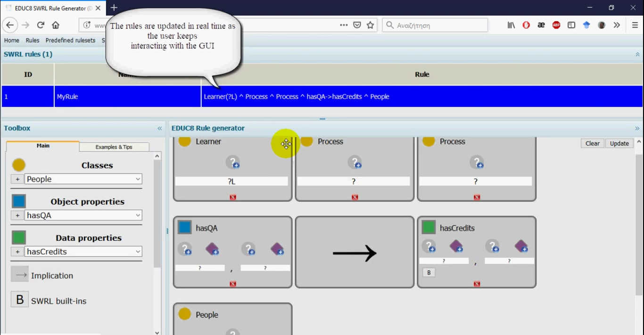Viewport: 644px width, 335px height.
Task: Switch to the Main toolbox tab
Action: coord(43,146)
